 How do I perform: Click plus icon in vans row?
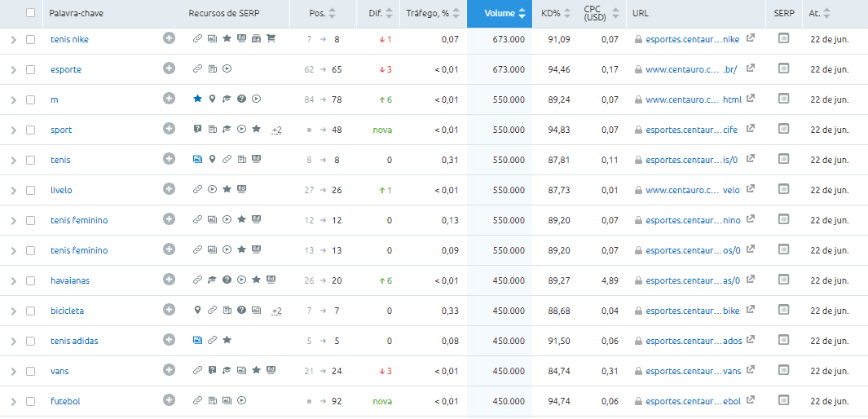coord(169,370)
